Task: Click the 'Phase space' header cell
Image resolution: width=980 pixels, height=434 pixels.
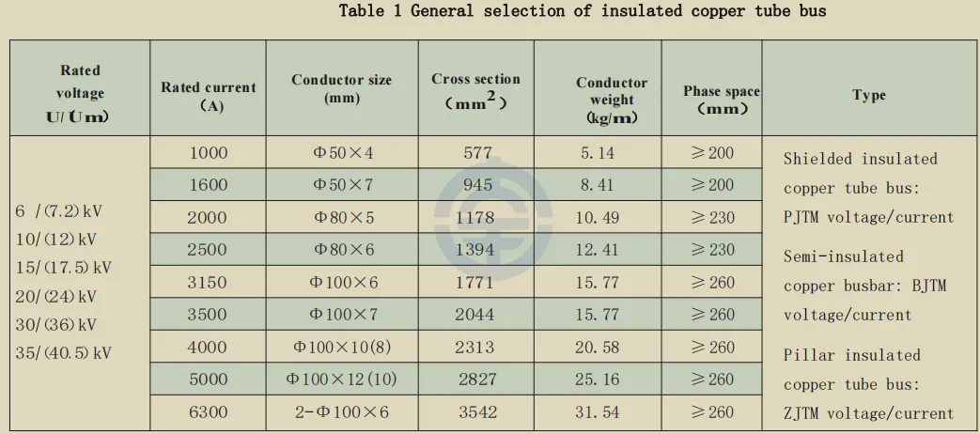Action: click(x=722, y=99)
